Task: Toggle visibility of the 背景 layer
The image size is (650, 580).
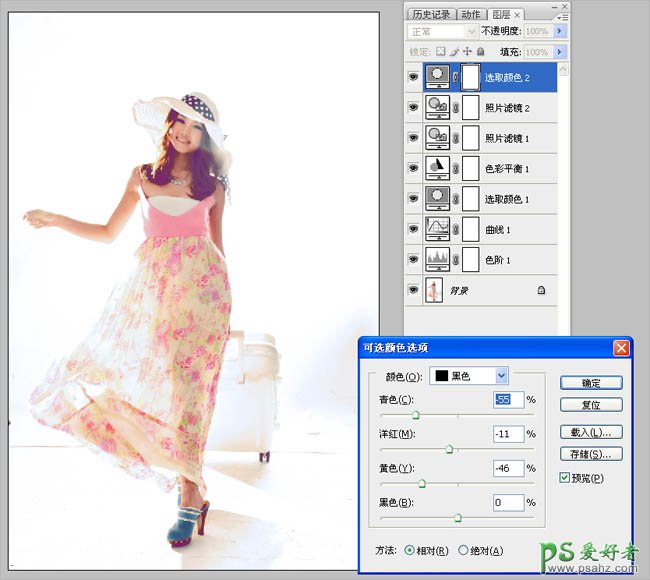Action: click(x=414, y=290)
